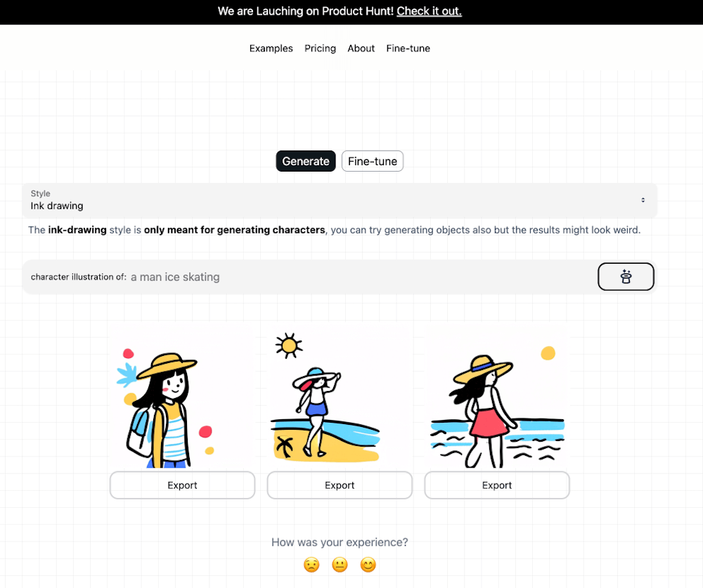Click the magic hat generate icon button

point(626,276)
